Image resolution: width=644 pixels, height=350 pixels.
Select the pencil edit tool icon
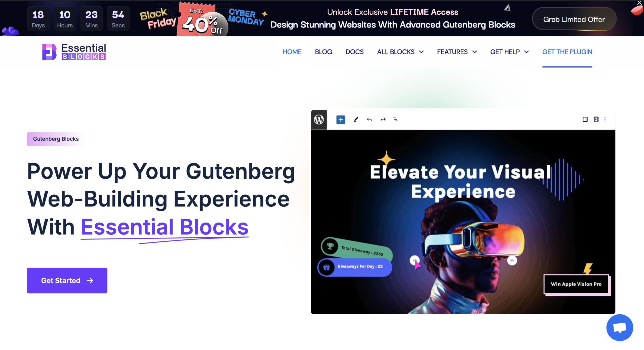(x=355, y=119)
